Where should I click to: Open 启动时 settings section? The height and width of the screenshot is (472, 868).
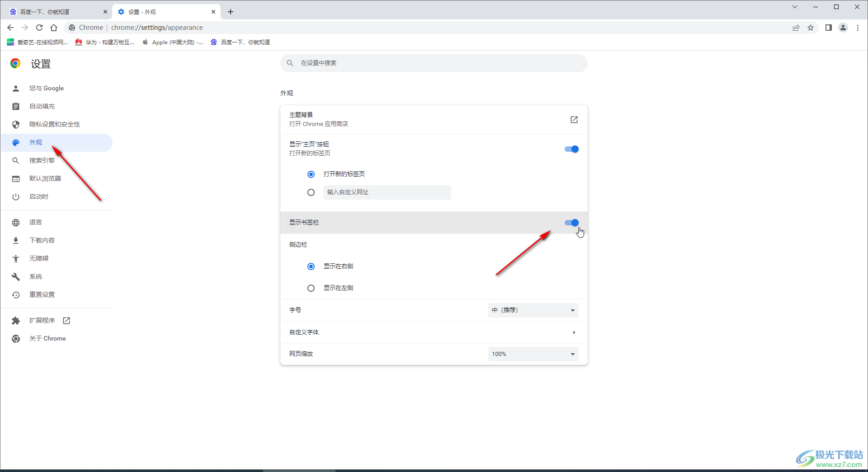tap(57, 196)
